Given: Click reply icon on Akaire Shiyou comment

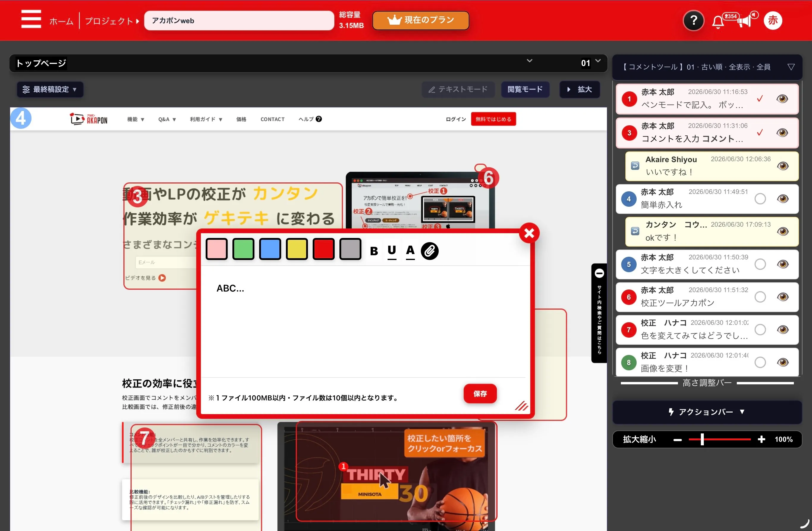Looking at the screenshot, I should coord(635,166).
